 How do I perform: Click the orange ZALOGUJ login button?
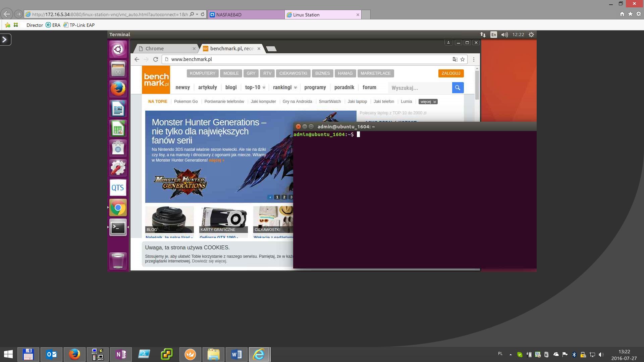pos(451,73)
